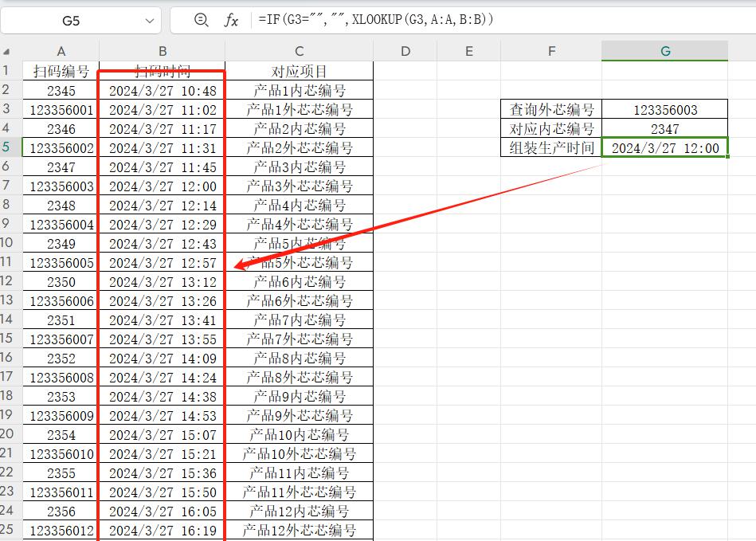The height and width of the screenshot is (541, 756).
Task: Click time cell 2024/3/27 14:09
Action: [162, 359]
